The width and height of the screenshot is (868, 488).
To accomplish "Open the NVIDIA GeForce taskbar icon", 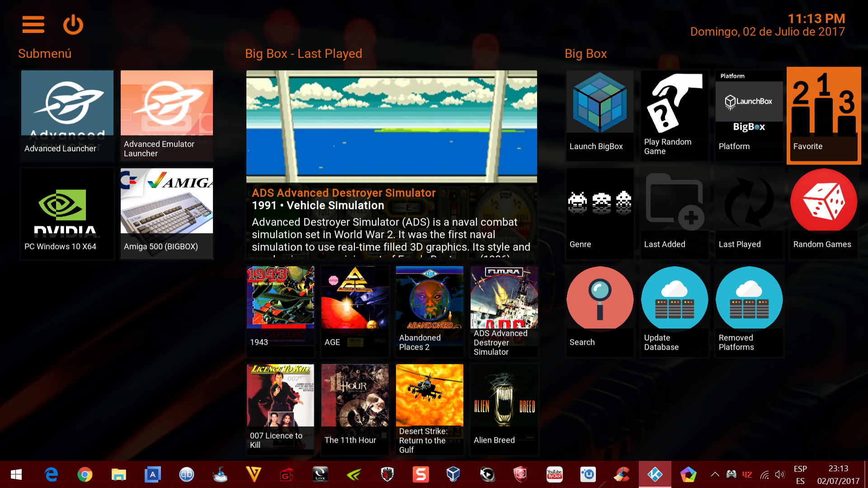I will tap(354, 474).
